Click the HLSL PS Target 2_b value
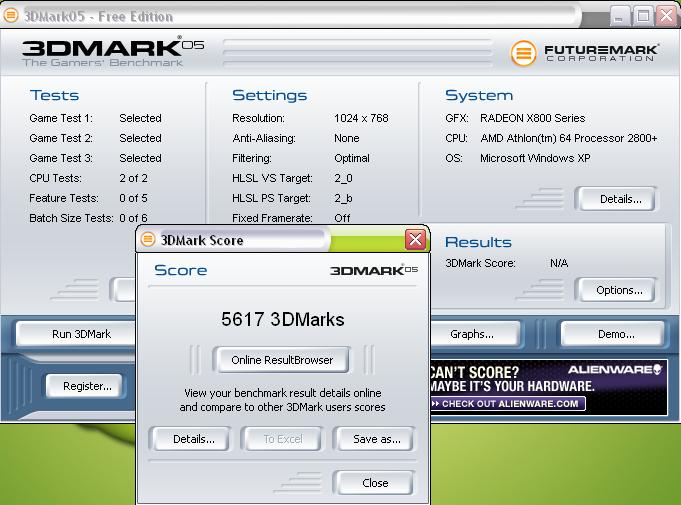This screenshot has height=505, width=681. click(x=343, y=198)
